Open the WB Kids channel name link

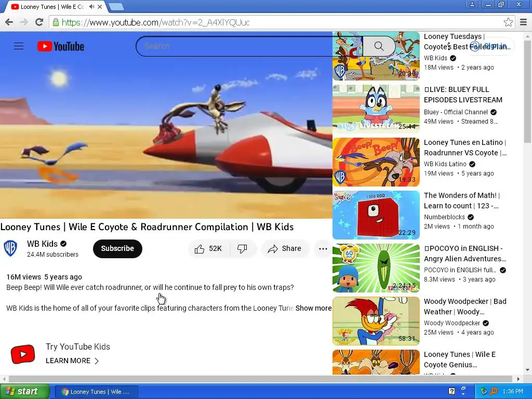tap(43, 244)
